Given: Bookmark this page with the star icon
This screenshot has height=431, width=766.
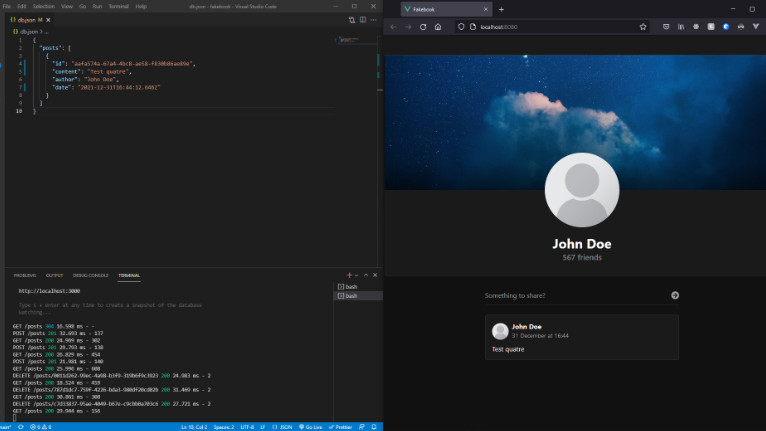Looking at the screenshot, I should coord(643,27).
